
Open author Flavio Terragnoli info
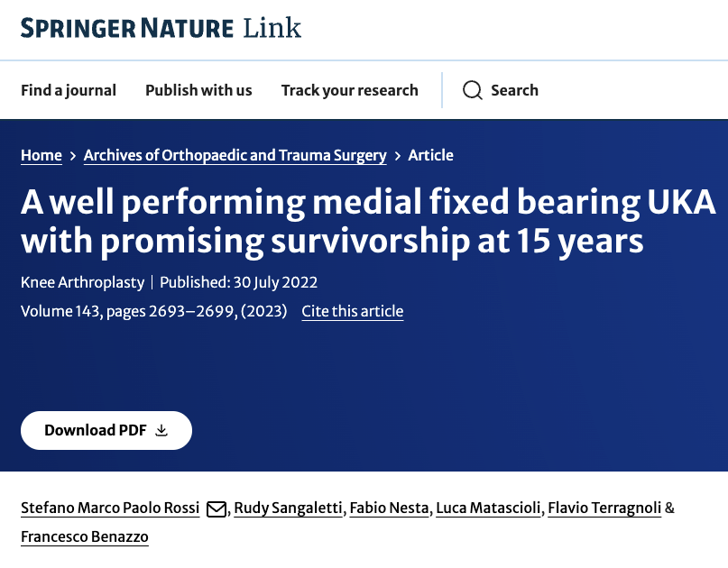604,508
